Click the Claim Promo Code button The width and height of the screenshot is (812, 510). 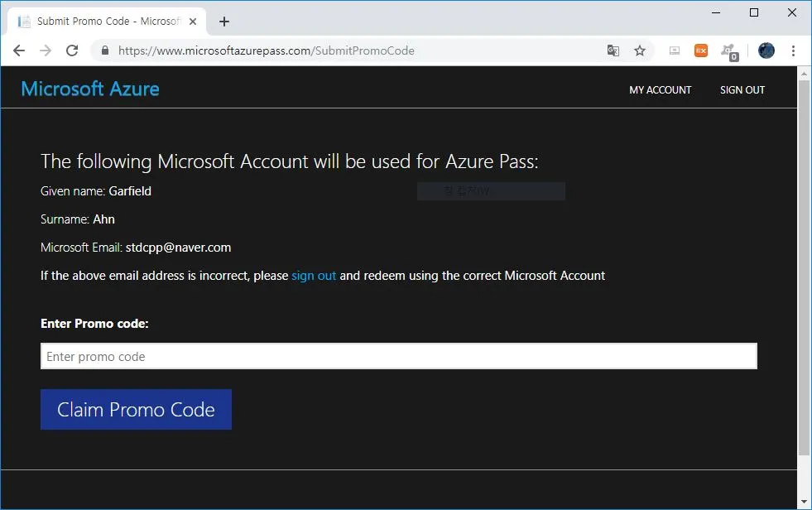136,410
